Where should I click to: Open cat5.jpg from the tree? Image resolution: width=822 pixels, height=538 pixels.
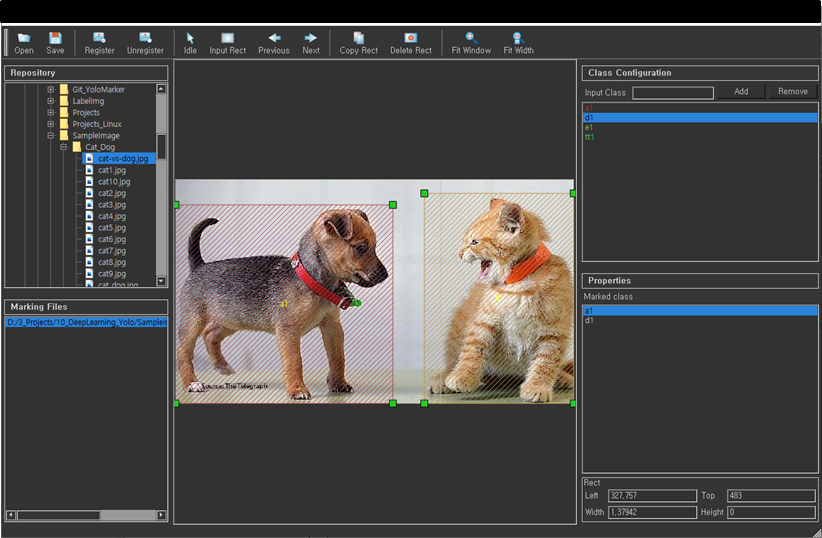pos(112,228)
